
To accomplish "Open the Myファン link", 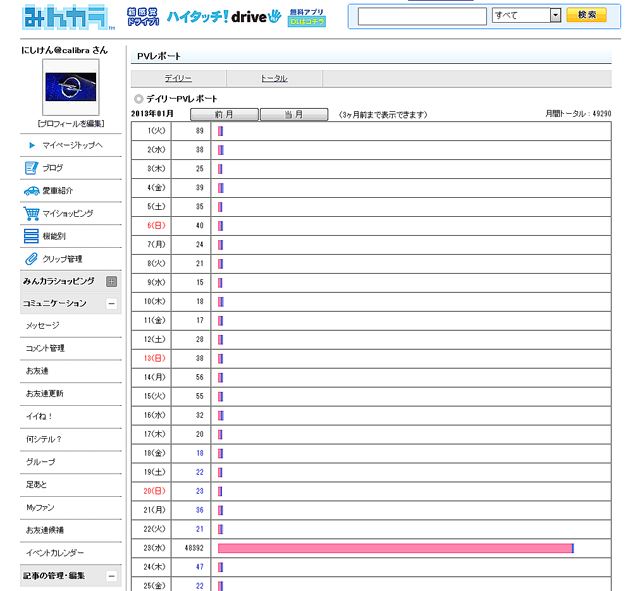I will 40,507.
